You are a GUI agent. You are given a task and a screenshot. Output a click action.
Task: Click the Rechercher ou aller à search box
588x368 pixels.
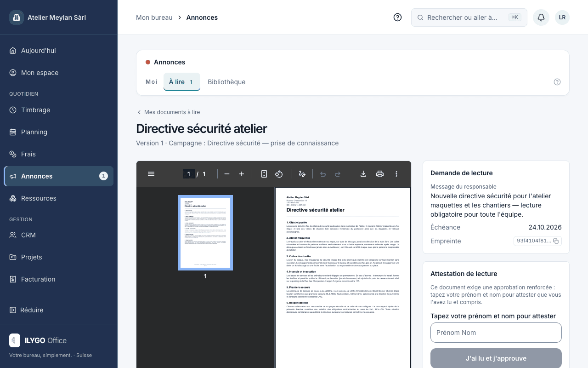(469, 17)
